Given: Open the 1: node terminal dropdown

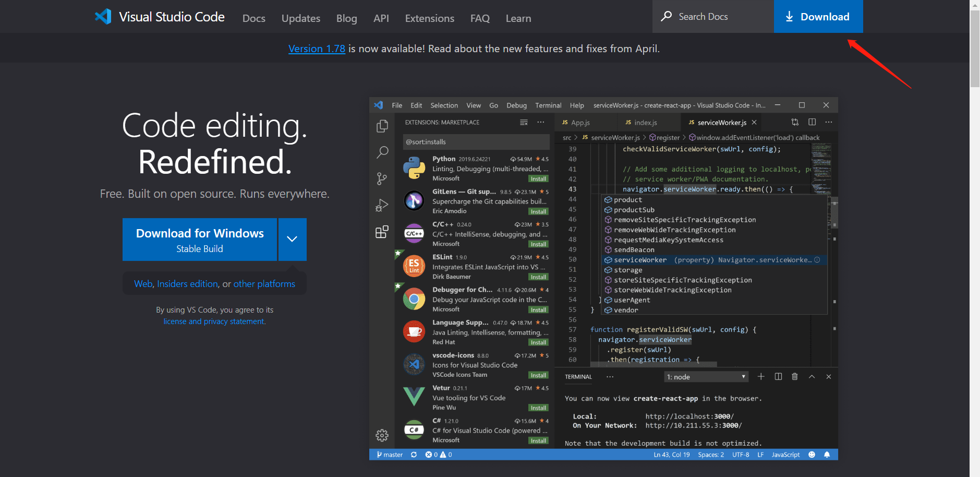Looking at the screenshot, I should pos(706,377).
